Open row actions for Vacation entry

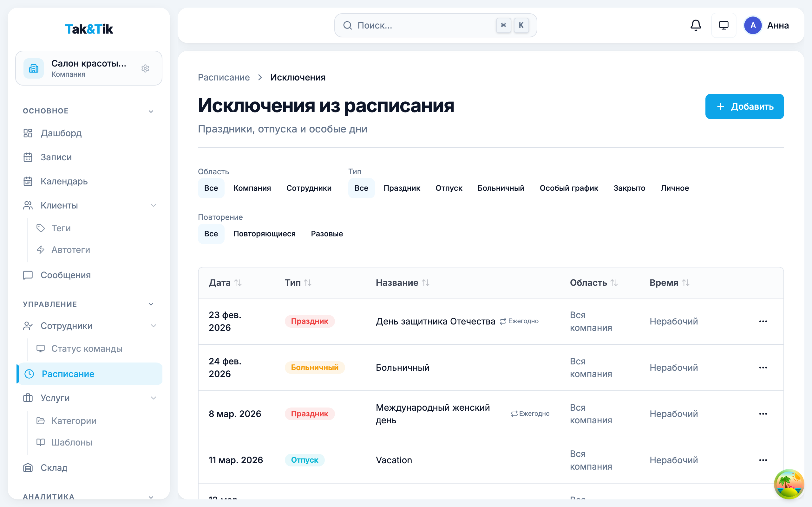coord(763,460)
